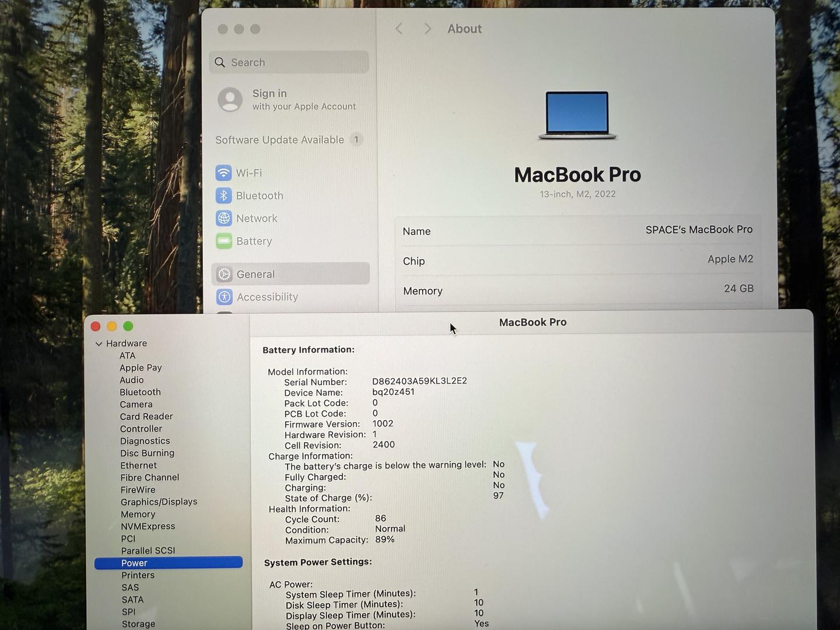Select SPI in hardware list
Image resolution: width=840 pixels, height=630 pixels.
[128, 612]
